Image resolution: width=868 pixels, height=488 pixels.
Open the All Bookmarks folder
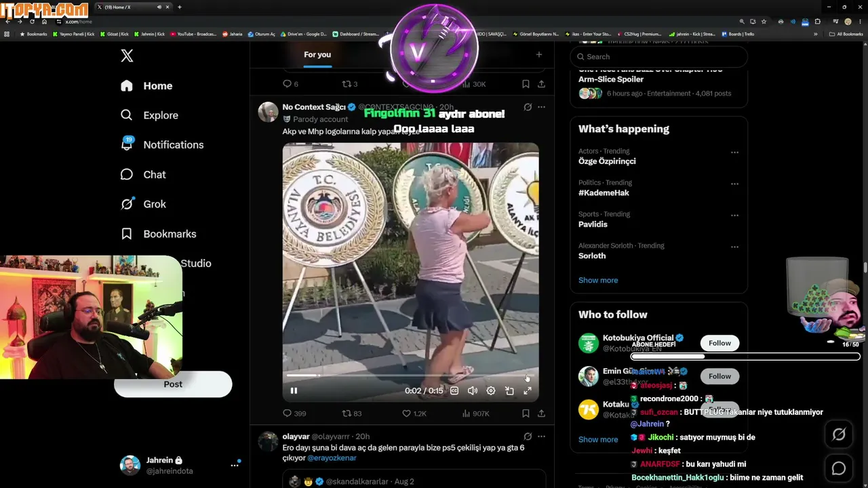point(846,34)
